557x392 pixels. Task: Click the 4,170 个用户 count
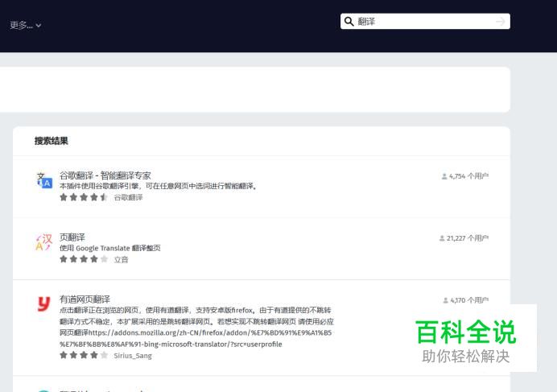pyautogui.click(x=466, y=300)
